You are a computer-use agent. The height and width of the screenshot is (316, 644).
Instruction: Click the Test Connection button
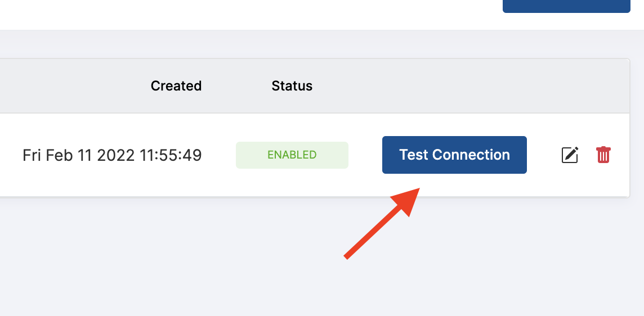coord(454,155)
